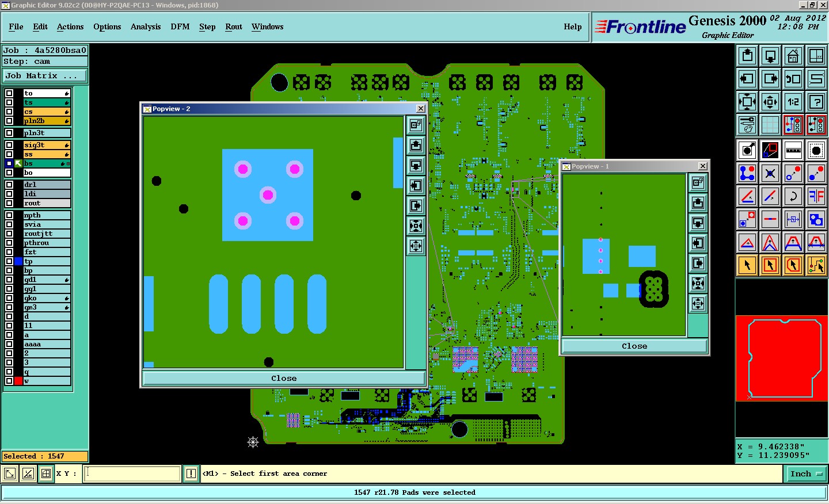
Task: Select the 'aaaa' layer name
Action: [47, 344]
